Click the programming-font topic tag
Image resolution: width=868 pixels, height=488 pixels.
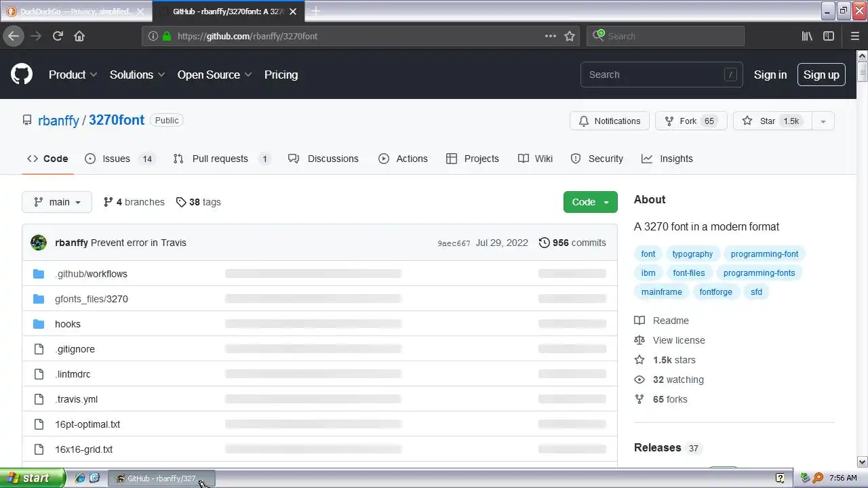click(x=764, y=253)
